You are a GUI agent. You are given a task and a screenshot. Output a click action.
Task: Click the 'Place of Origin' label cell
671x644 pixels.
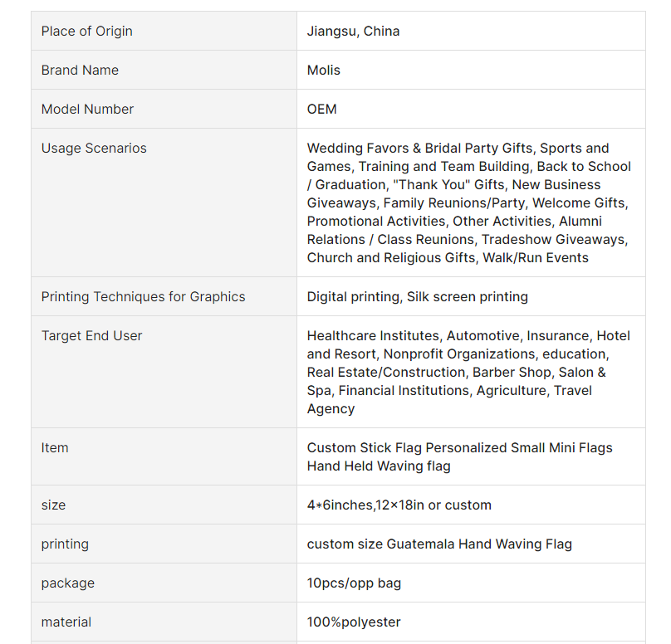tap(87, 32)
